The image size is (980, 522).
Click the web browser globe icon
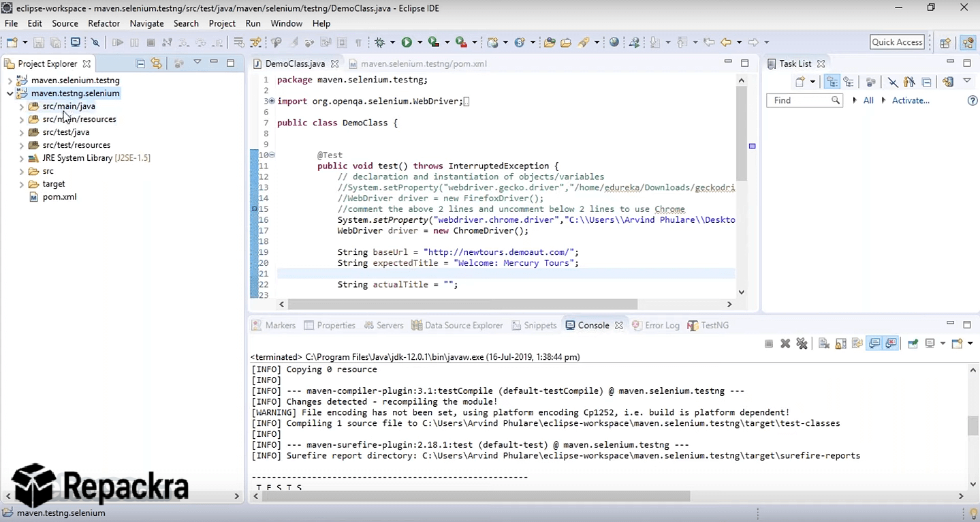point(614,42)
